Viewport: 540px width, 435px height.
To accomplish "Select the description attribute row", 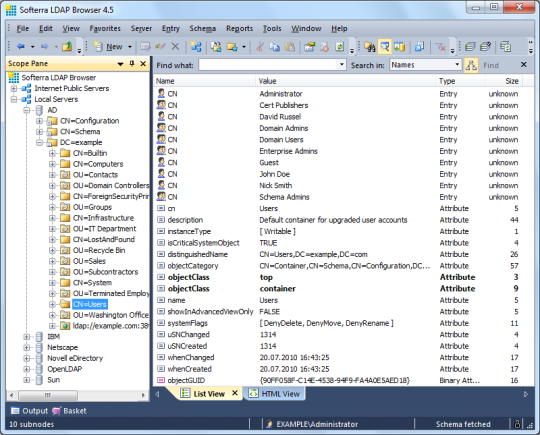I will click(338, 220).
